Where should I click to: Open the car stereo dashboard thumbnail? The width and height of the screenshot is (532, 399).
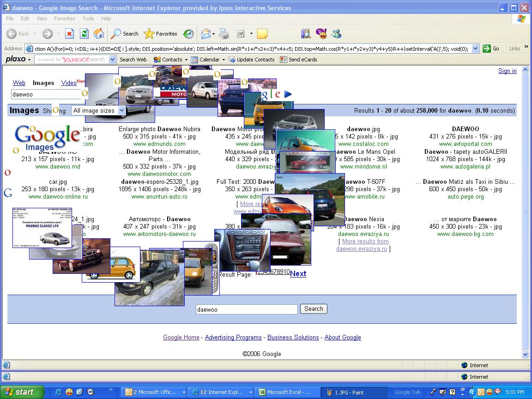point(242,250)
